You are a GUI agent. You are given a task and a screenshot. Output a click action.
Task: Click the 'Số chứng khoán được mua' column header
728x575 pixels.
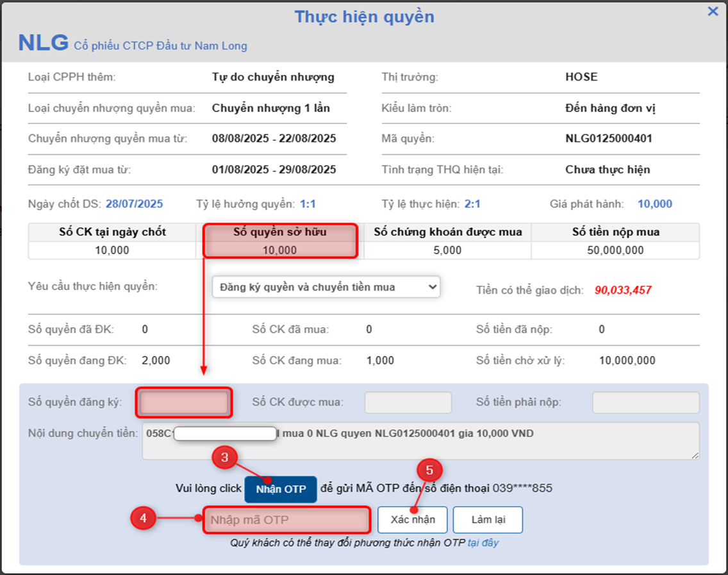[x=448, y=232]
